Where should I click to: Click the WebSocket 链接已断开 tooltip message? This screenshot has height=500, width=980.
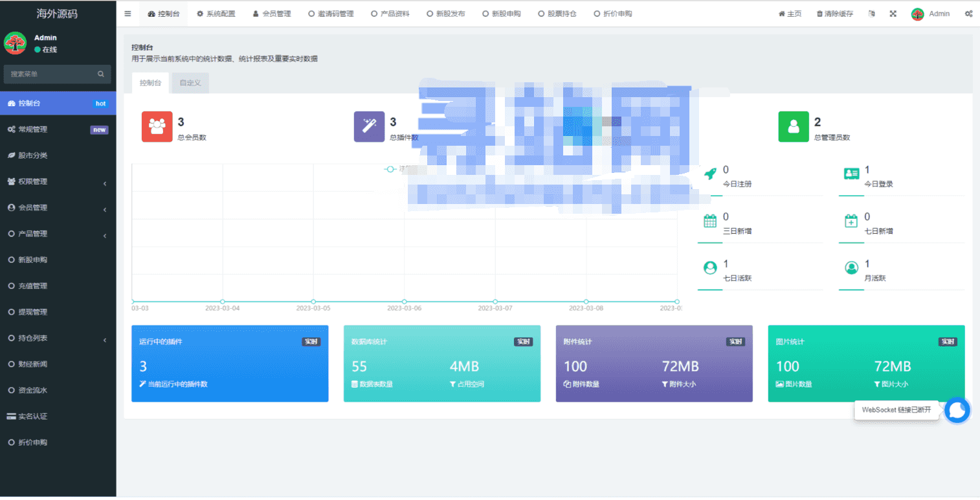tap(896, 410)
